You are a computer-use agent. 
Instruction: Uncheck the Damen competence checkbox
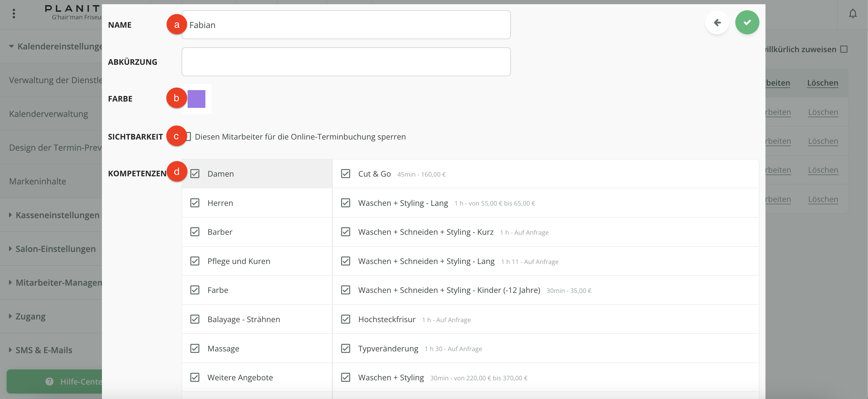(x=195, y=174)
